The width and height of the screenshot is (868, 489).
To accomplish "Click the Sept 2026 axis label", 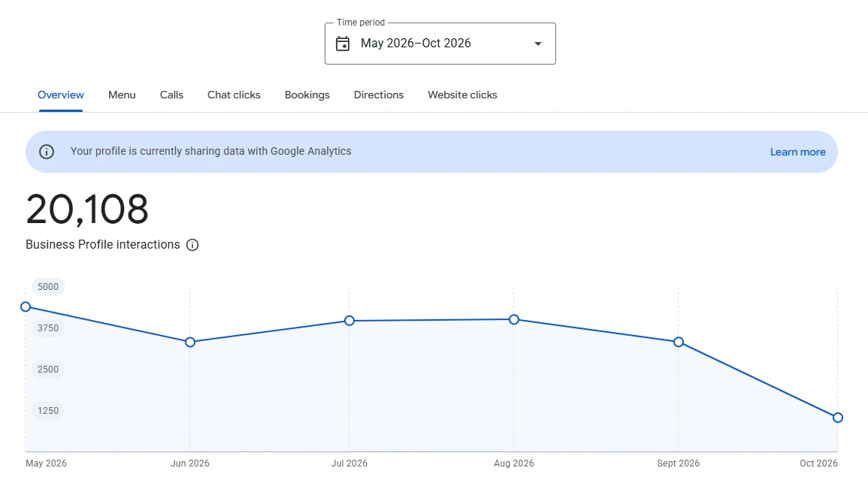I will [x=678, y=463].
